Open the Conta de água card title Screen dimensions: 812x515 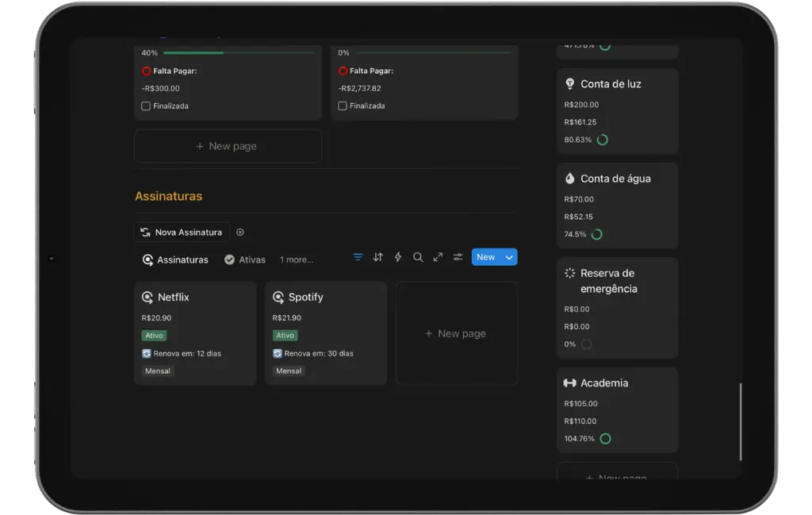pos(615,179)
